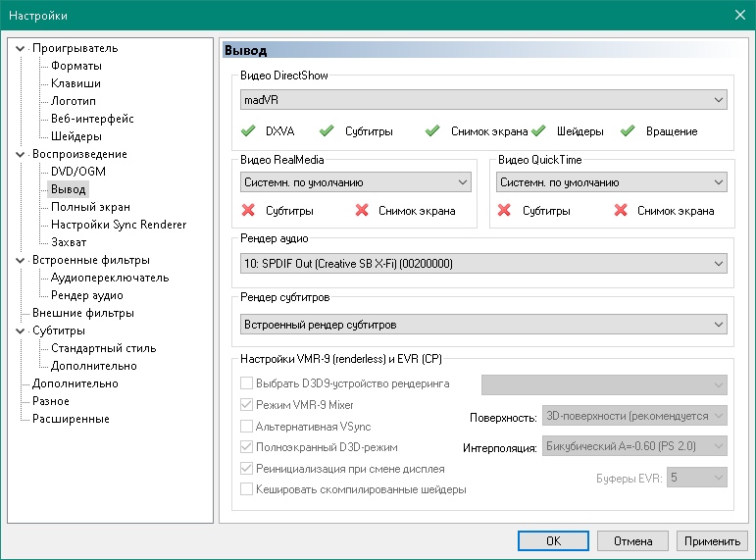Image resolution: width=756 pixels, height=560 pixels.
Task: Select DVD/OGM in the tree
Action: (x=78, y=172)
